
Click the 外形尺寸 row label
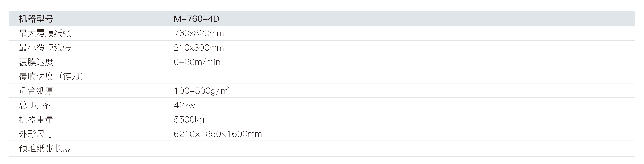coord(36,134)
